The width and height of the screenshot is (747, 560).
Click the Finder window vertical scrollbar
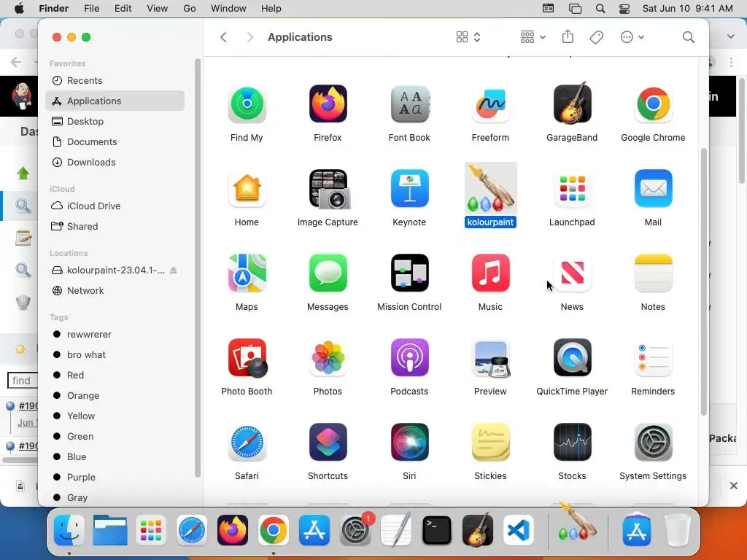point(704,281)
